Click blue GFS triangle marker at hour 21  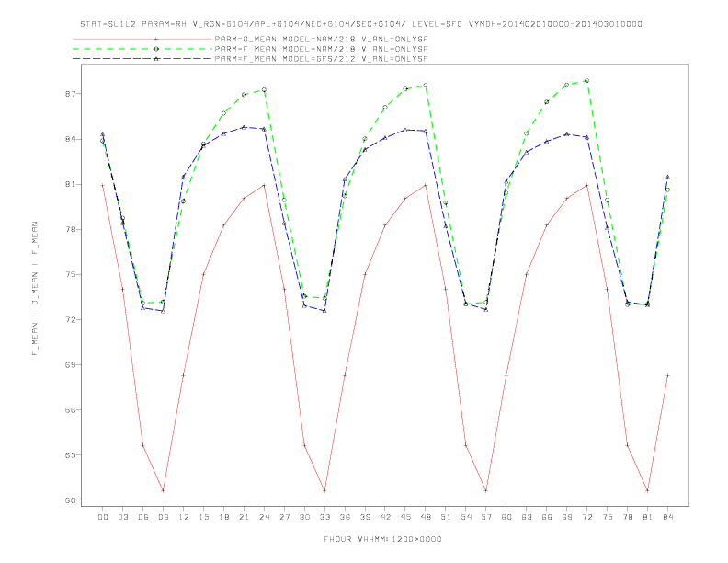pos(244,127)
